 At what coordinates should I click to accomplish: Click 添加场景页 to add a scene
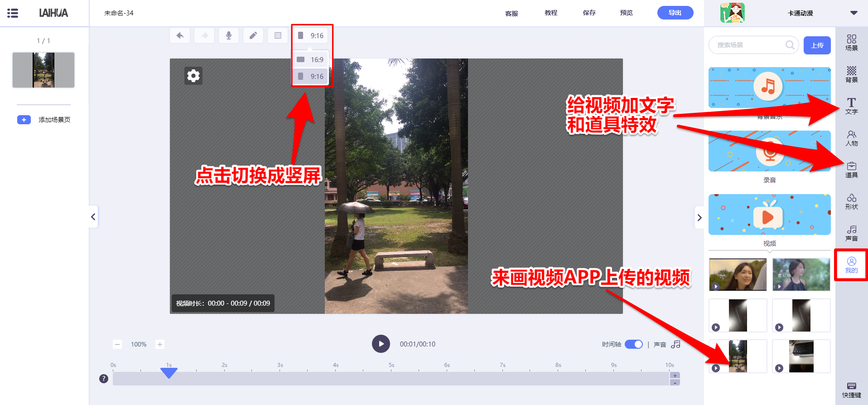[54, 120]
